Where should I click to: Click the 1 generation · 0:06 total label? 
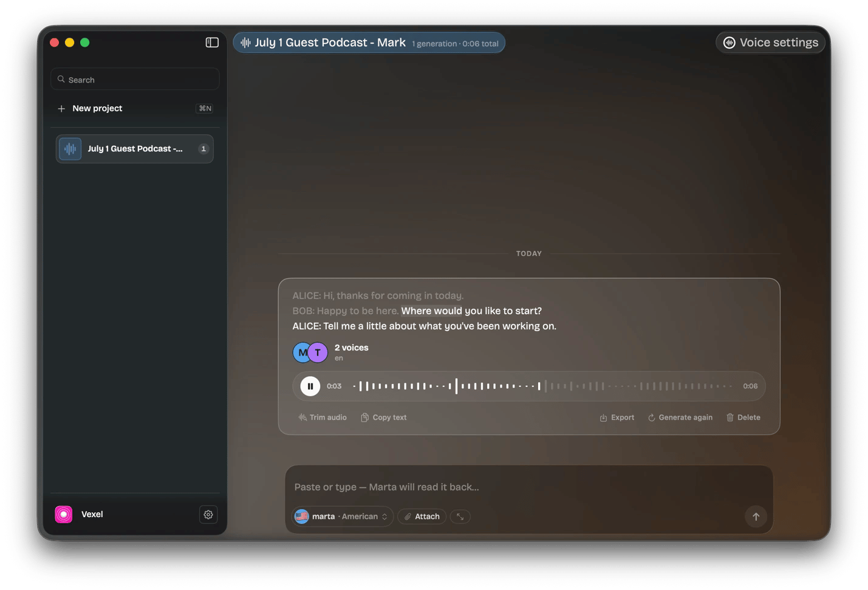(x=455, y=44)
